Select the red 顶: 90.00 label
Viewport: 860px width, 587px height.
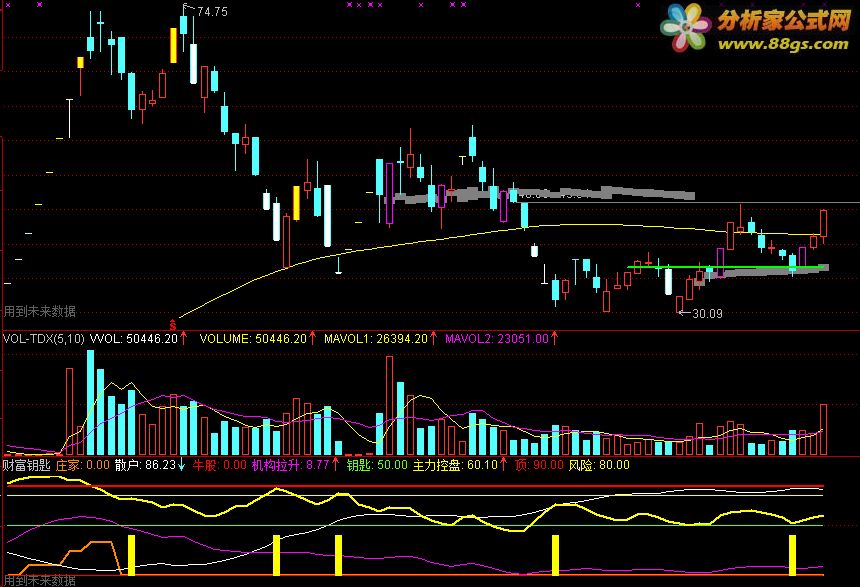click(539, 465)
